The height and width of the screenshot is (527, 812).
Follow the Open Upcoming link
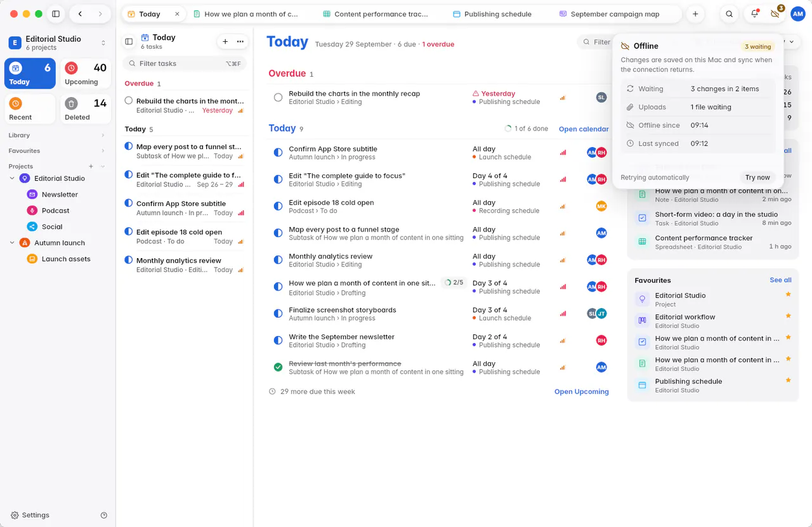[582, 392]
